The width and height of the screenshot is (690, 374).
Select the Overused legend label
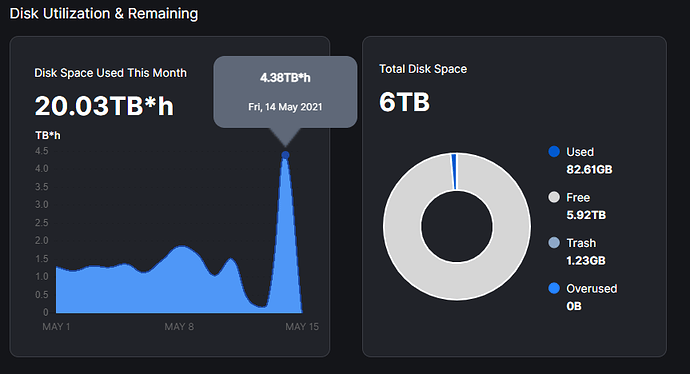coord(591,289)
